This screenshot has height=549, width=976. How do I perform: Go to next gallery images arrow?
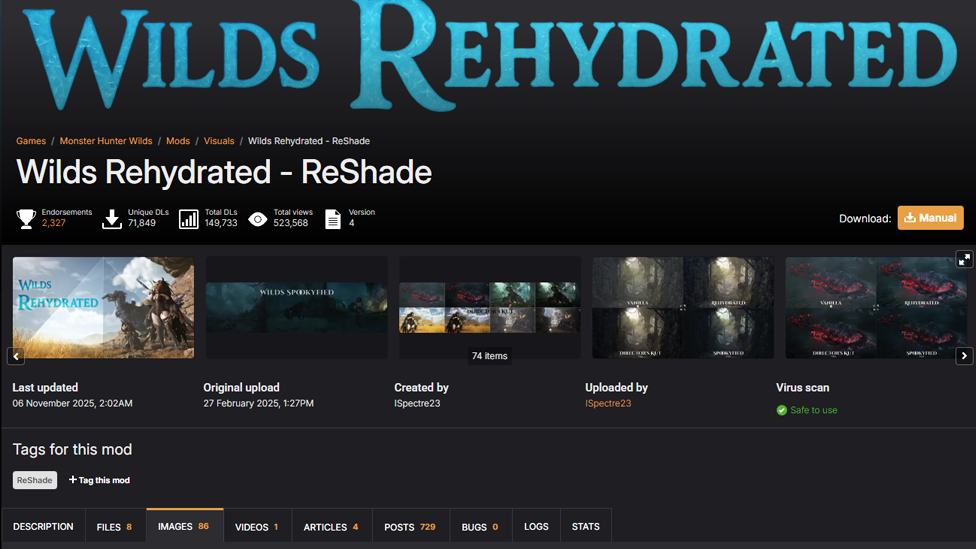(x=964, y=356)
